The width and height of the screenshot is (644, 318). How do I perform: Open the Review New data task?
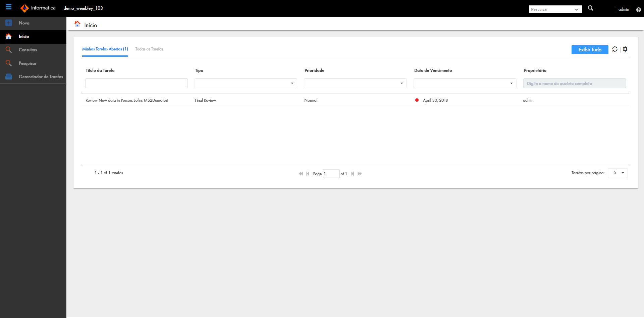click(127, 100)
